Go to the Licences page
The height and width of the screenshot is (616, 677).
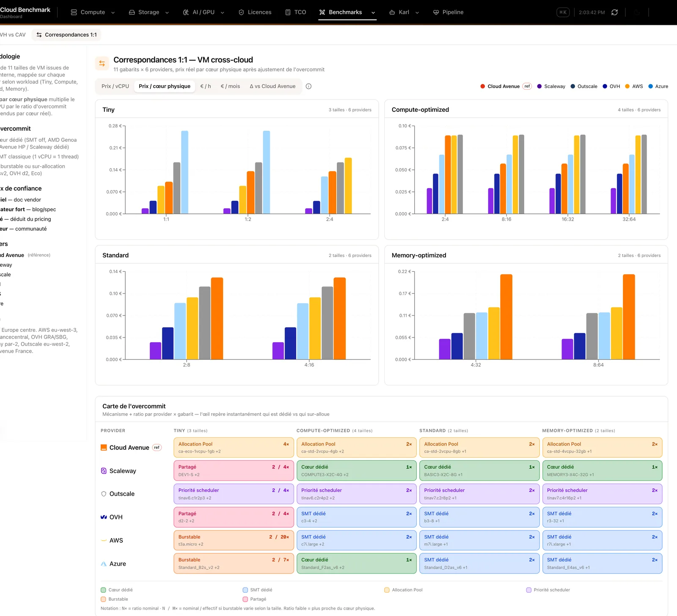point(255,12)
